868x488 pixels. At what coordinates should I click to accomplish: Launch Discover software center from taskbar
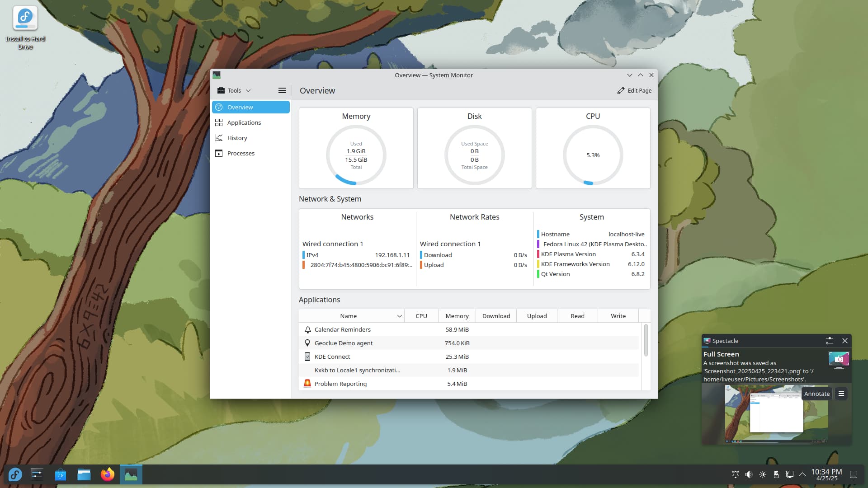click(60, 474)
